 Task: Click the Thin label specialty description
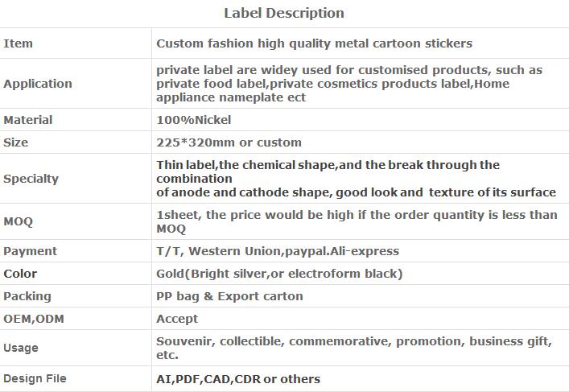[356, 179]
